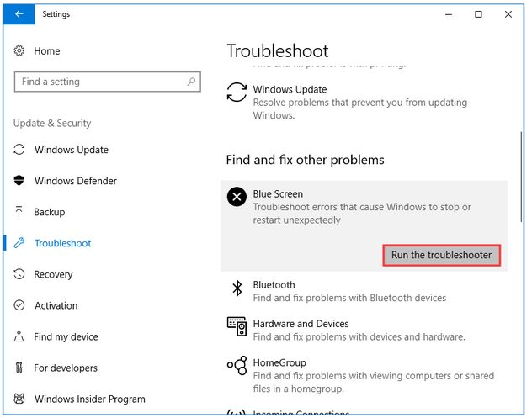Open Windows Insider Program settings
Viewport: 532px width, 418px height.
tap(89, 399)
